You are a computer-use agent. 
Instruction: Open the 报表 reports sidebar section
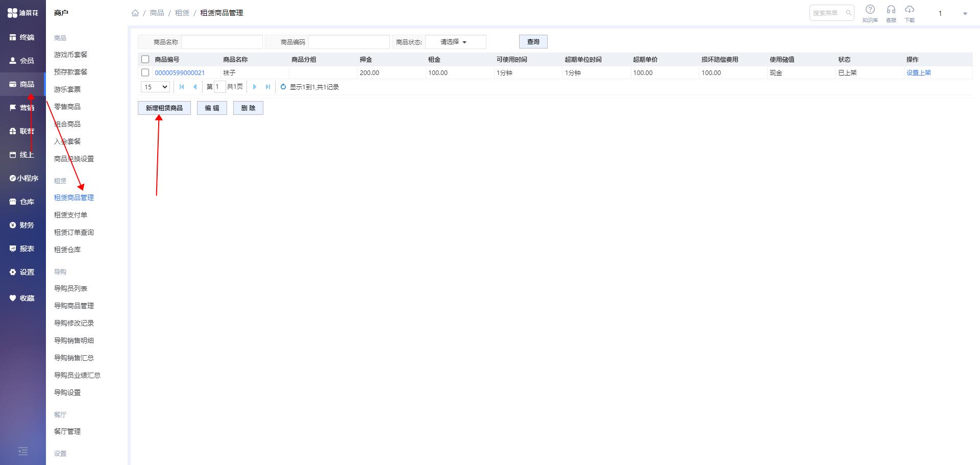(x=22, y=249)
